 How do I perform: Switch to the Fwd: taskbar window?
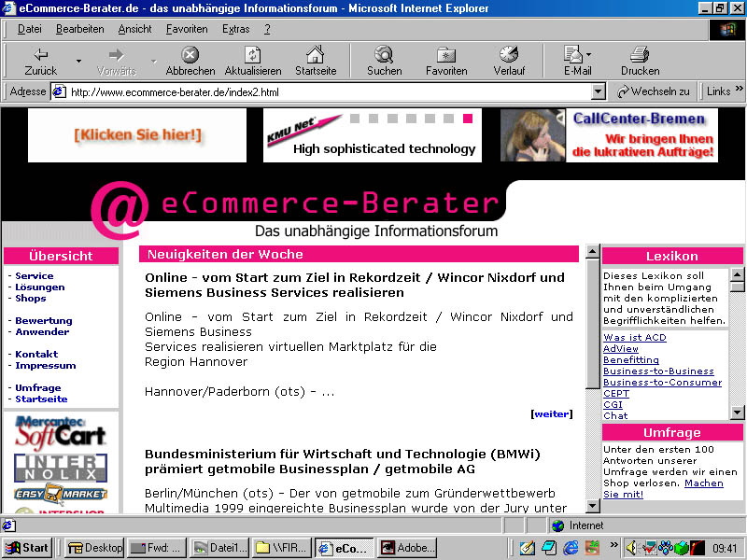[x=157, y=548]
